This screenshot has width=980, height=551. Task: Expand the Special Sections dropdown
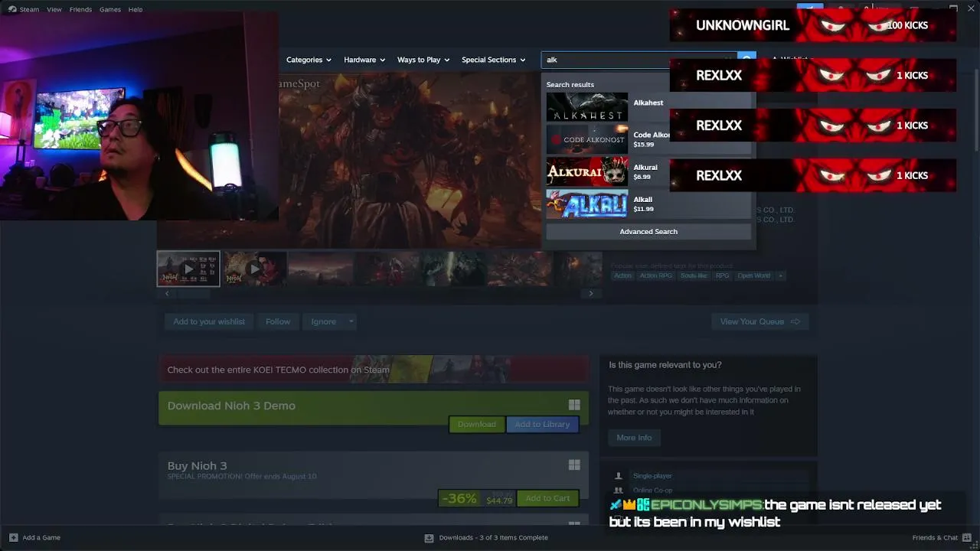pyautogui.click(x=493, y=60)
